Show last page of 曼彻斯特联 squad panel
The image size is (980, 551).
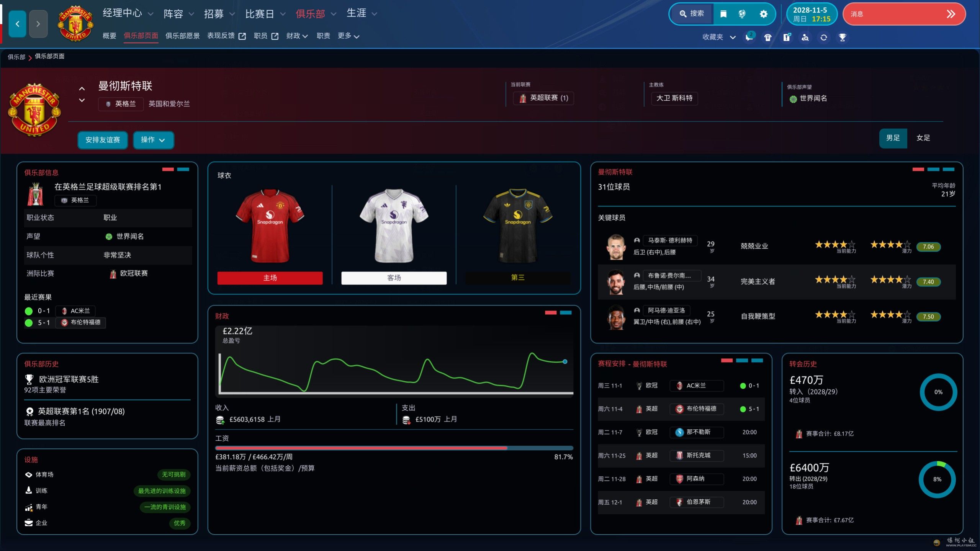(x=949, y=169)
